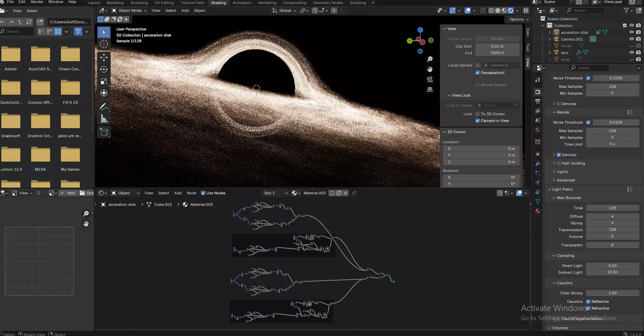Image resolution: width=644 pixels, height=336 pixels.
Task: Hide acceration disk in outliner viewport
Action: (631, 32)
